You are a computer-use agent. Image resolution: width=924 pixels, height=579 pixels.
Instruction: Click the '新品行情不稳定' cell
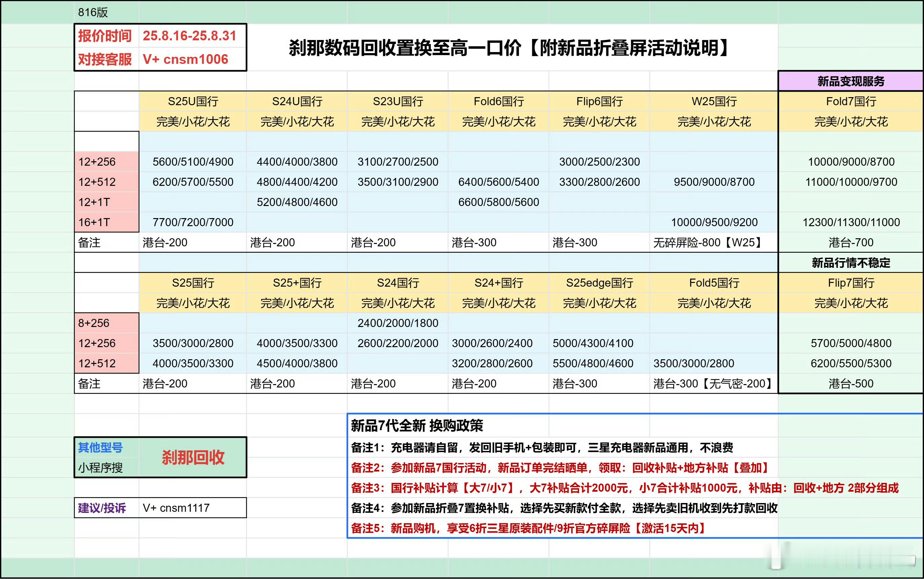tap(851, 263)
